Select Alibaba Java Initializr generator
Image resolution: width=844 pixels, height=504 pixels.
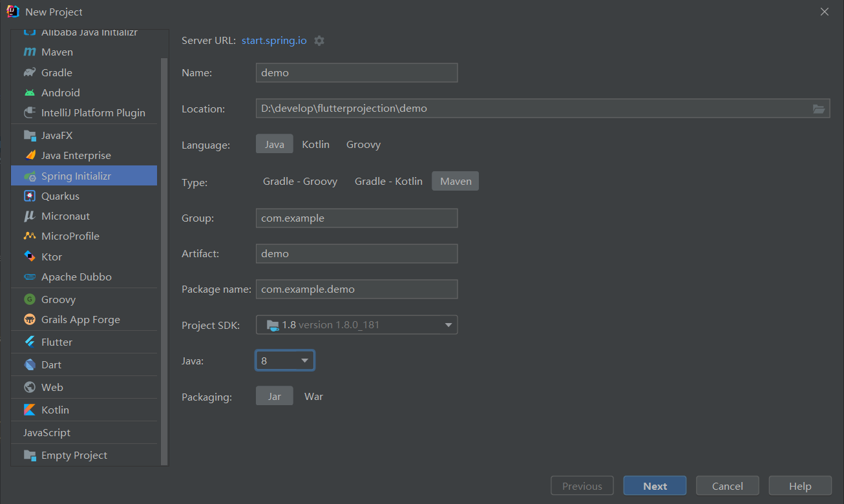(x=84, y=33)
